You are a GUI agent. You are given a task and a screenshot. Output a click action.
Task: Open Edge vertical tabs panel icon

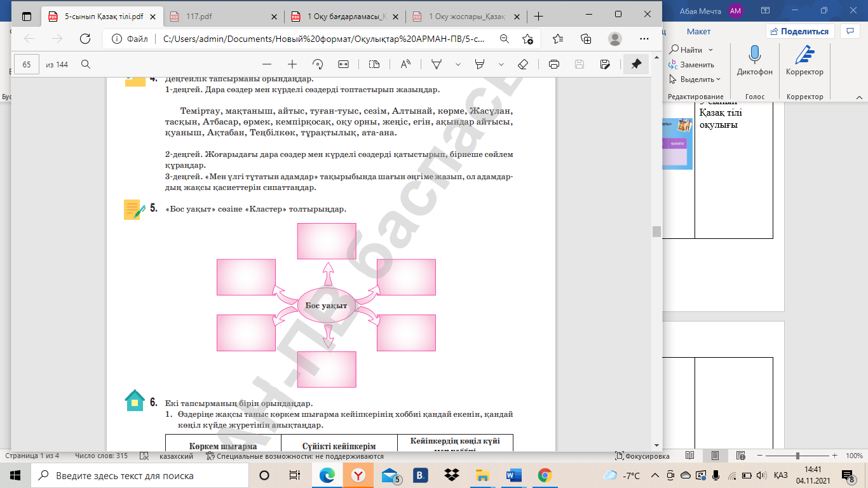coord(27,15)
